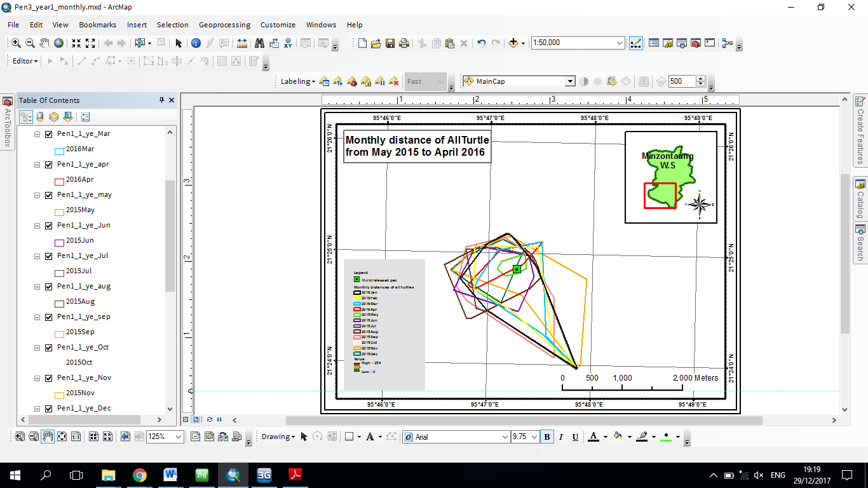The image size is (868, 488).
Task: Activate the Pan hand tool
Action: [x=44, y=43]
